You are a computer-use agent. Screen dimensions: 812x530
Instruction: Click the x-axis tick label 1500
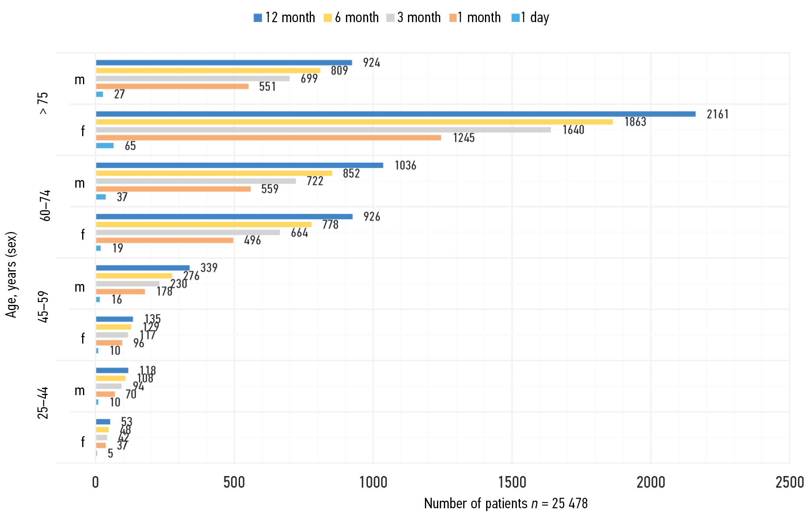point(512,482)
